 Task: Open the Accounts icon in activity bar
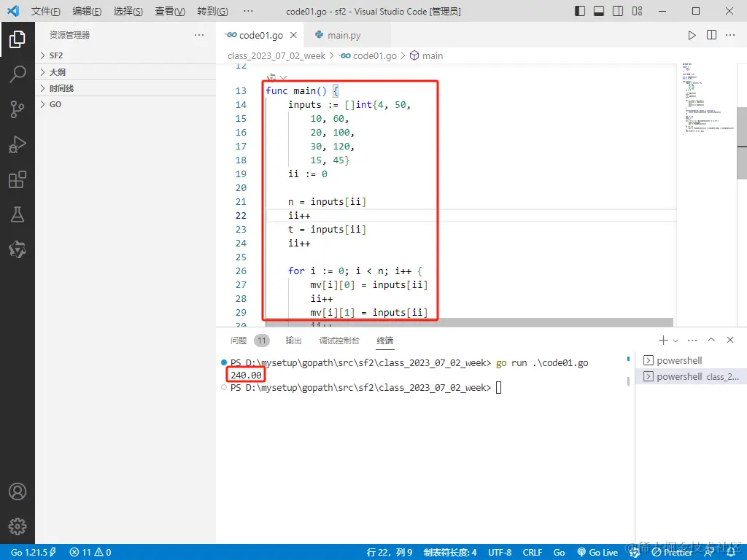click(18, 491)
